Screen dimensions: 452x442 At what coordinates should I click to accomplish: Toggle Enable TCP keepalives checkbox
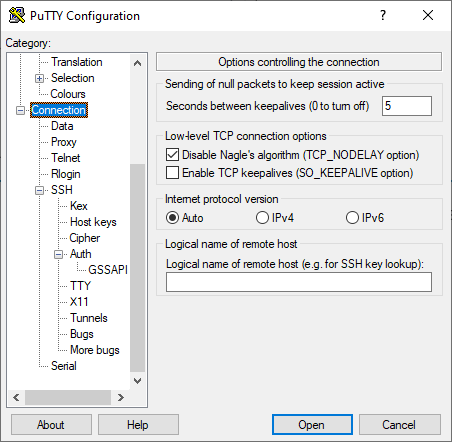tap(172, 173)
